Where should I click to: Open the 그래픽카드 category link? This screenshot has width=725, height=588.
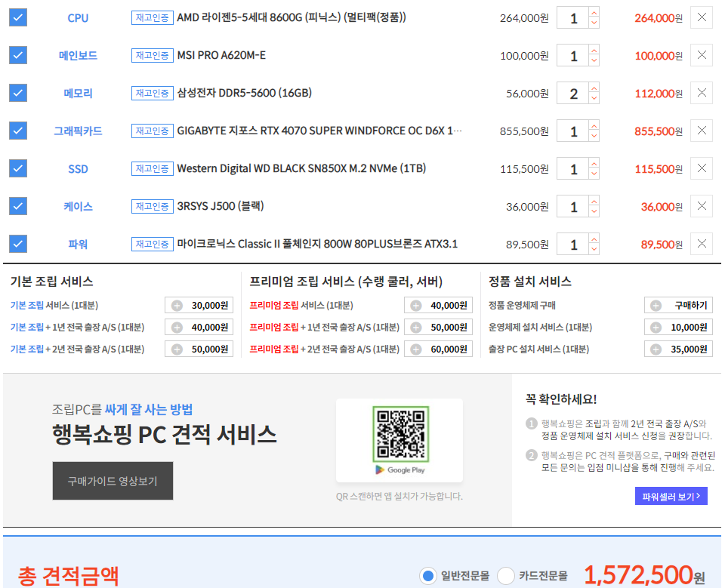pos(78,131)
